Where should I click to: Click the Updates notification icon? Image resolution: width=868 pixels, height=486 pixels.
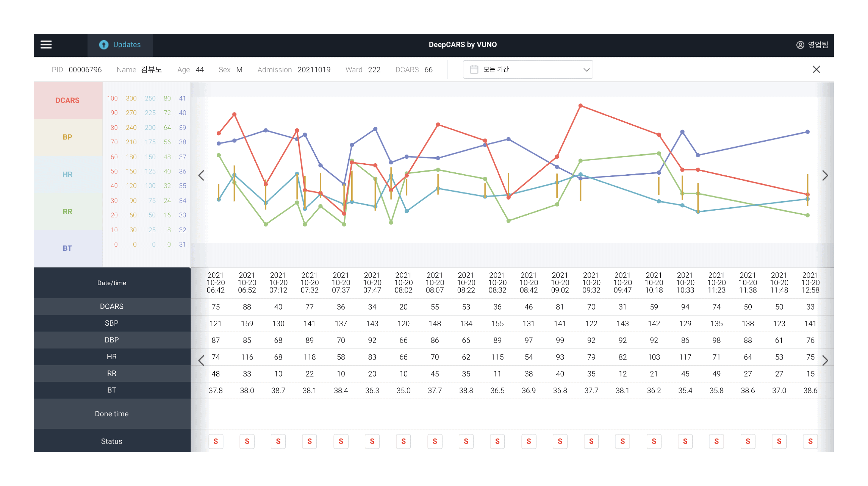tap(103, 45)
